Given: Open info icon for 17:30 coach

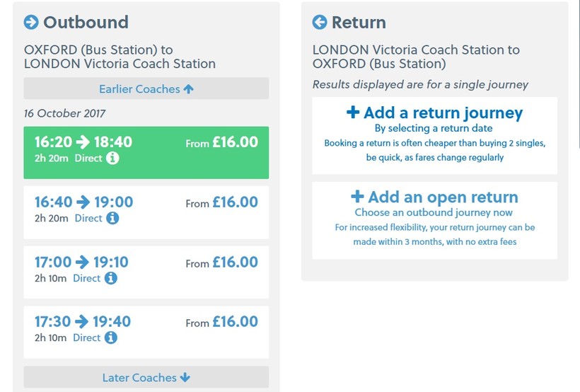Looking at the screenshot, I should tap(111, 338).
